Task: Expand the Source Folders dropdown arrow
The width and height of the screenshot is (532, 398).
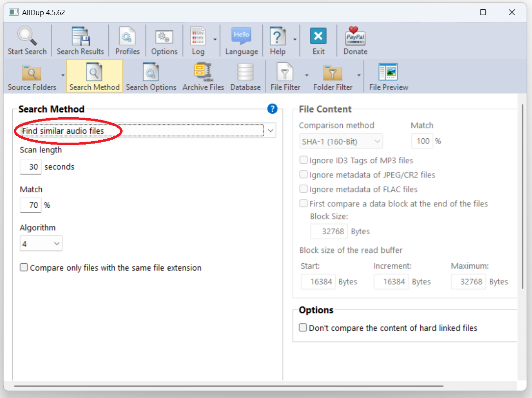Action: (63, 75)
